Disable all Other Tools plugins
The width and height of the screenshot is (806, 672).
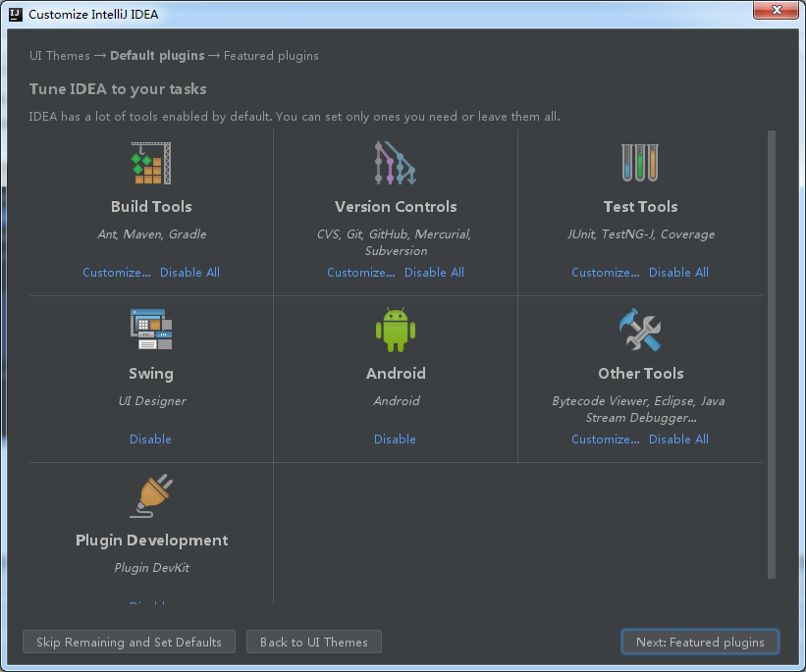(x=678, y=439)
